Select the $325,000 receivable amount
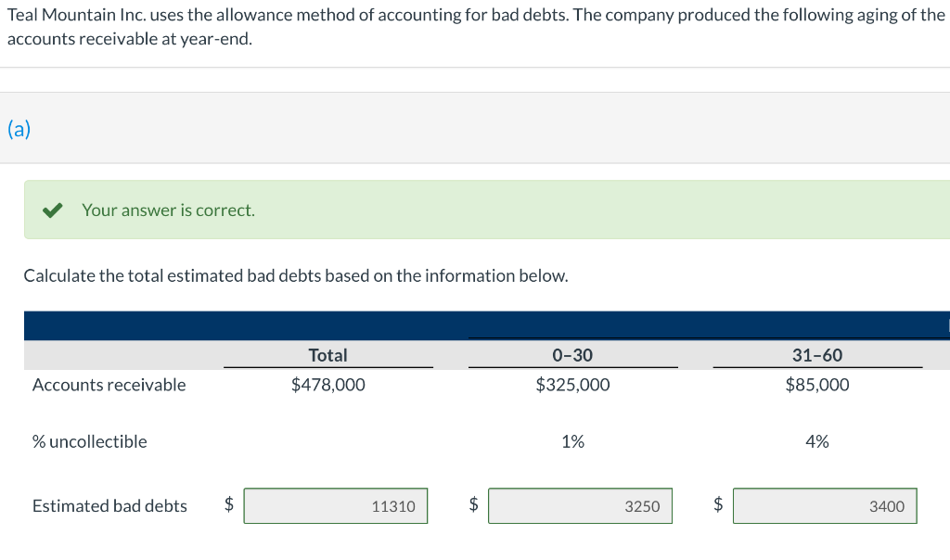The width and height of the screenshot is (950, 560). coord(572,385)
